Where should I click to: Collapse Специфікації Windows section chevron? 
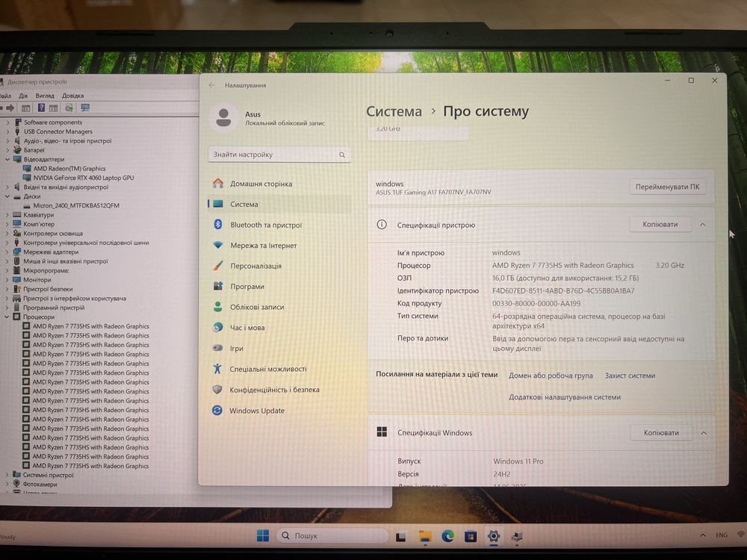tap(704, 433)
